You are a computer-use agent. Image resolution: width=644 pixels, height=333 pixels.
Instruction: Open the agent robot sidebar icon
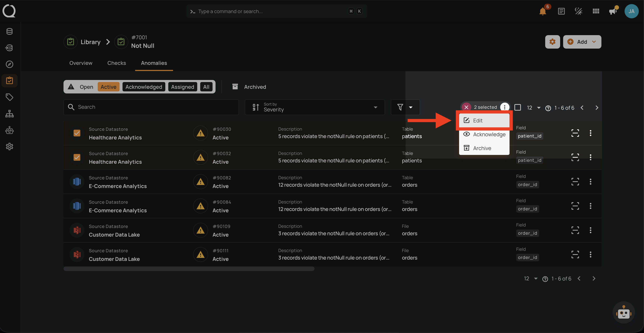pyautogui.click(x=10, y=130)
